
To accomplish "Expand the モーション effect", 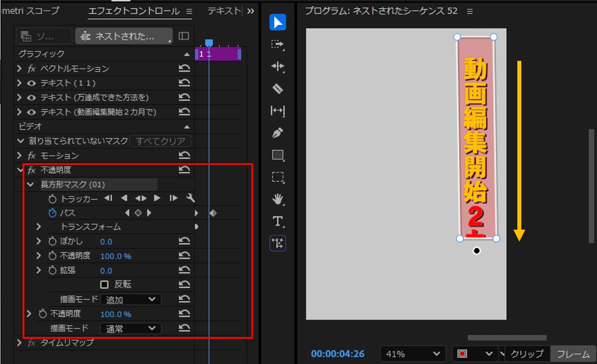I will (19, 156).
